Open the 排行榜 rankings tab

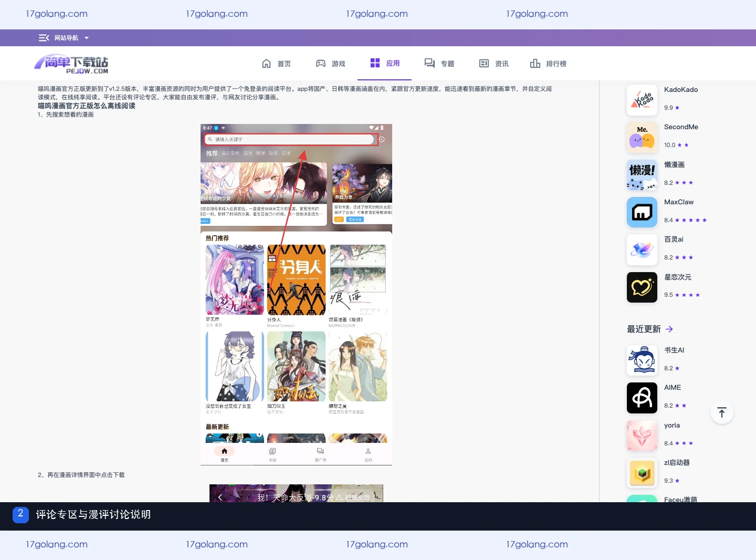(x=548, y=64)
